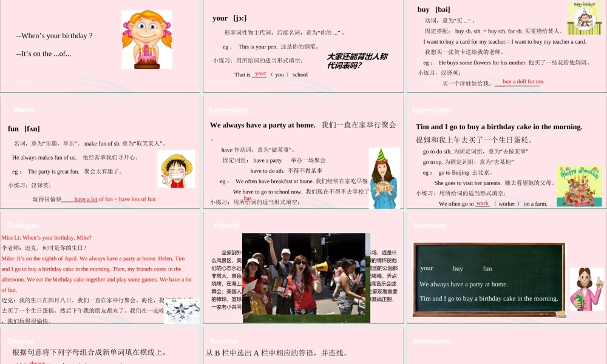The width and height of the screenshot is (607, 364).
Task: Click the text '--When's your birthday ?'
Action: point(55,36)
